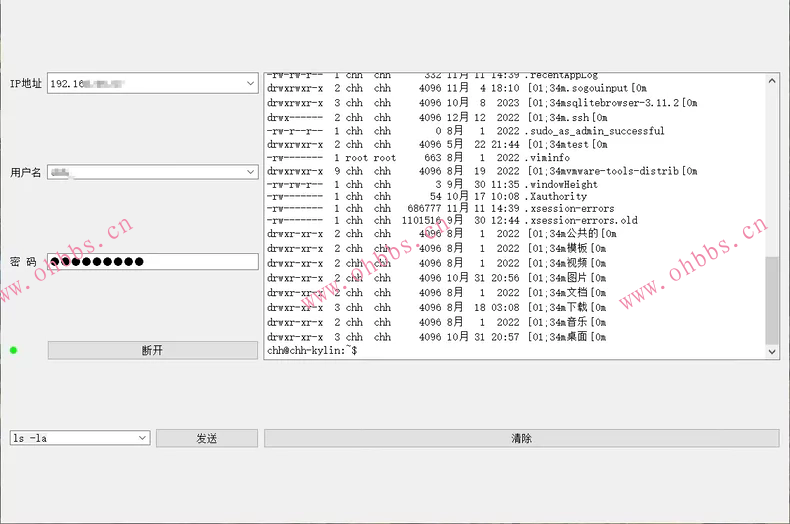Click scrollbar track above the thumb
This screenshot has width=790, height=524.
pyautogui.click(x=772, y=170)
